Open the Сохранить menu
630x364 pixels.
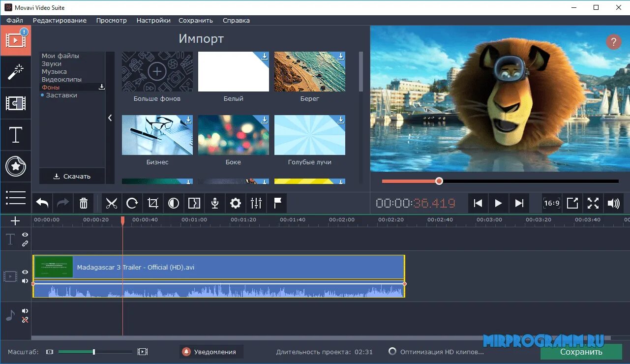[x=196, y=20]
